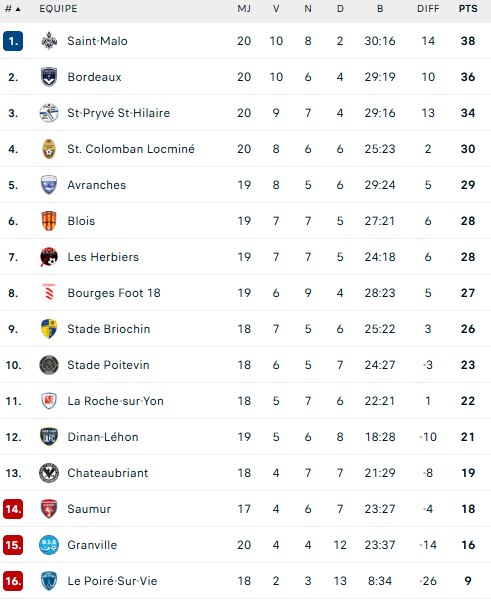
Task: Sort standings by PTS column header
Action: coord(468,9)
